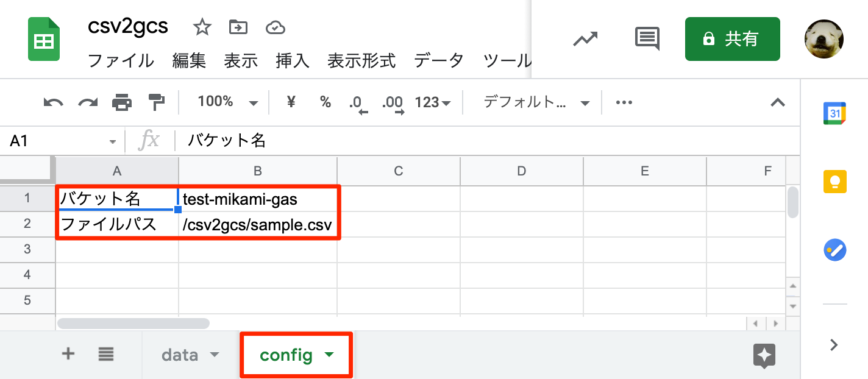The width and height of the screenshot is (868, 379).
Task: Apply percent format icon
Action: click(325, 102)
